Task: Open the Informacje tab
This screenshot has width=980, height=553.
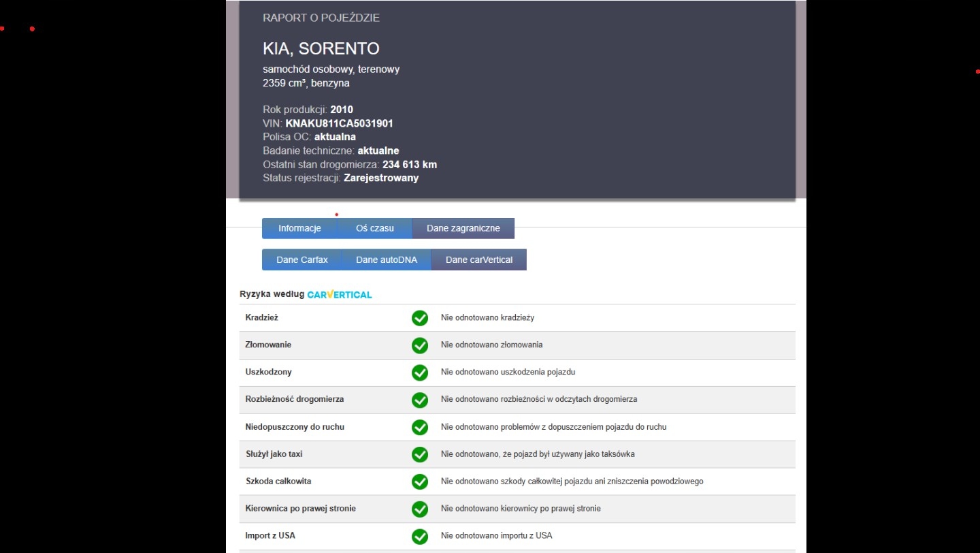Action: coord(299,228)
